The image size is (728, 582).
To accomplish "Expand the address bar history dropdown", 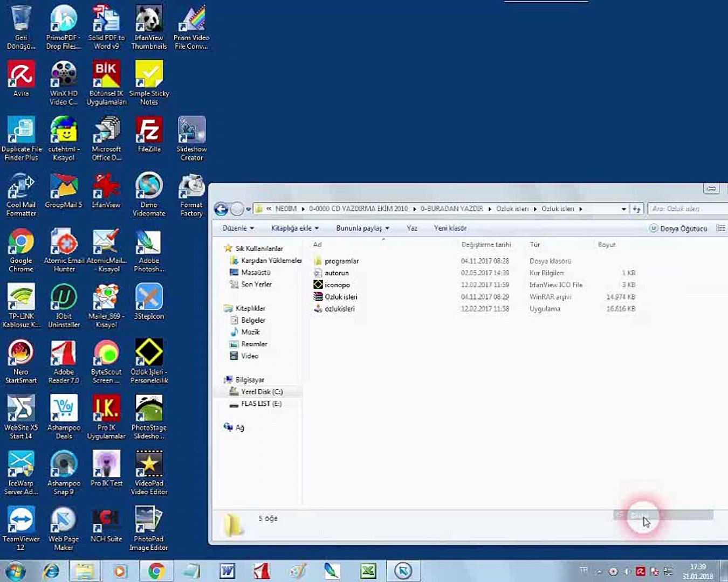I will 624,209.
